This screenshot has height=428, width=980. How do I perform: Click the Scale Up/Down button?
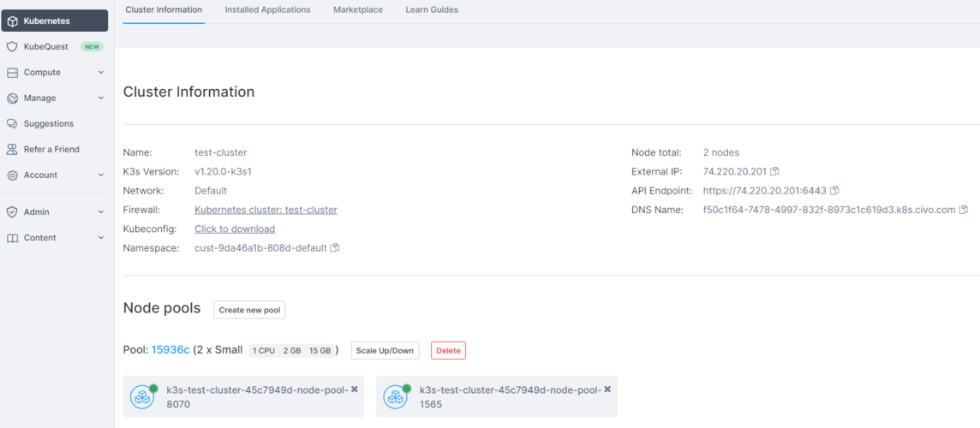pyautogui.click(x=385, y=350)
